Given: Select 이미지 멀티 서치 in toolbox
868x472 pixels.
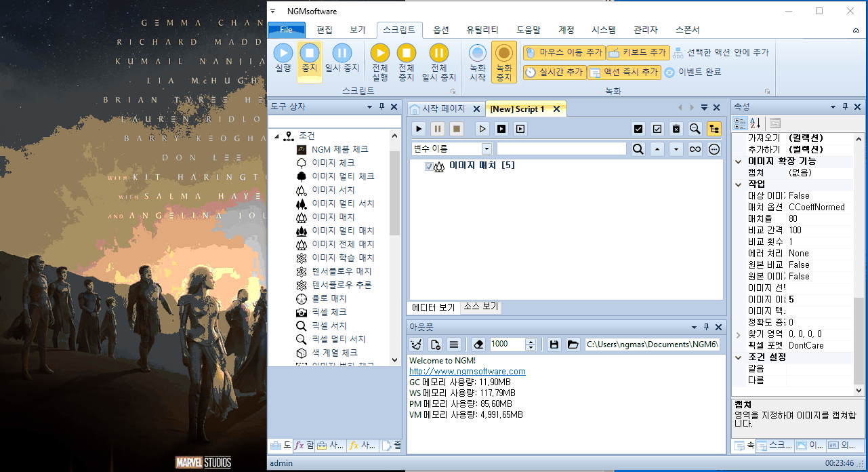Looking at the screenshot, I should click(343, 203).
